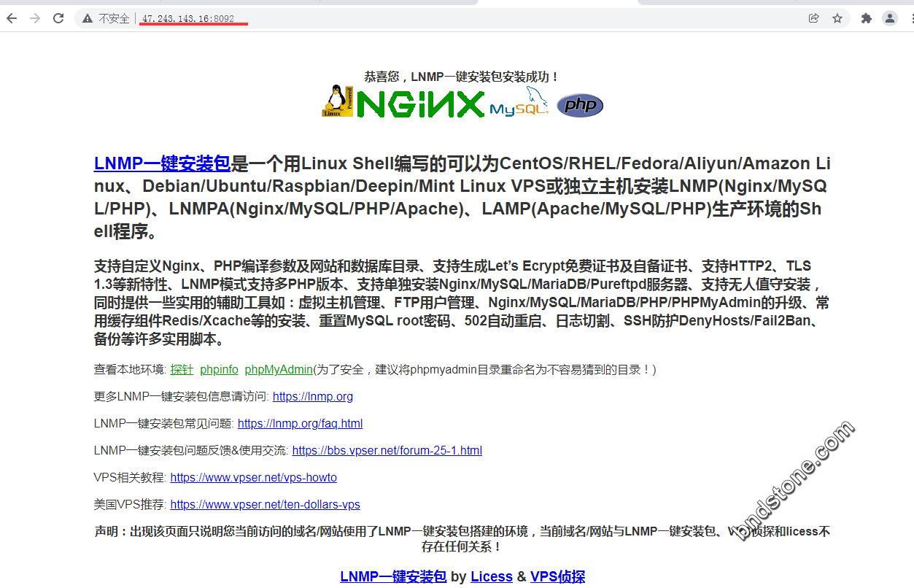This screenshot has height=588, width=914.
Task: Click the 查看本地环境: label
Action: tap(131, 370)
